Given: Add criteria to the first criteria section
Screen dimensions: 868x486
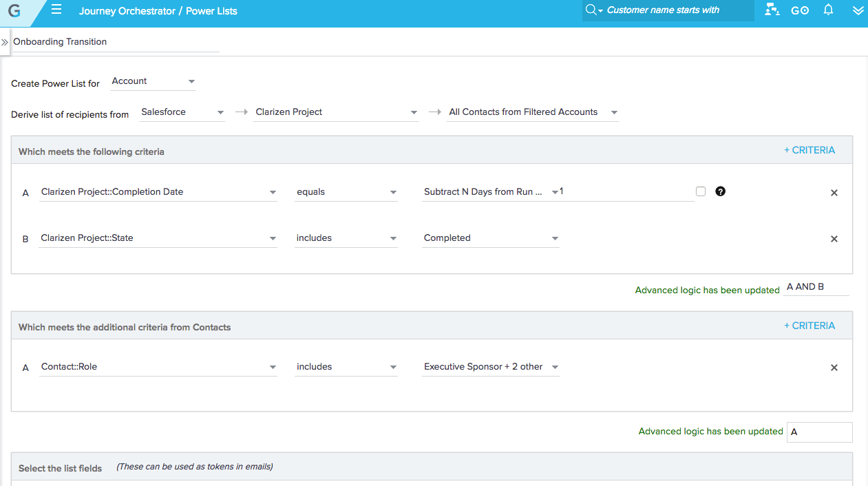Looking at the screenshot, I should (809, 150).
